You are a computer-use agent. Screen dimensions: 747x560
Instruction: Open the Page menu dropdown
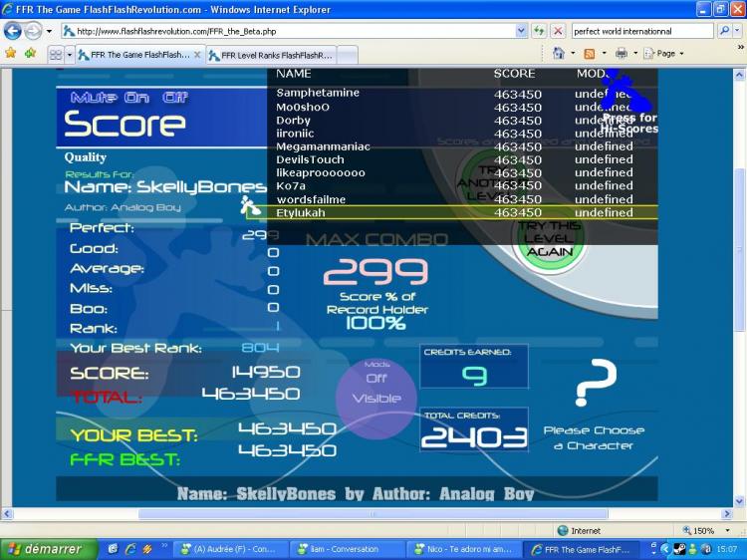pyautogui.click(x=666, y=53)
